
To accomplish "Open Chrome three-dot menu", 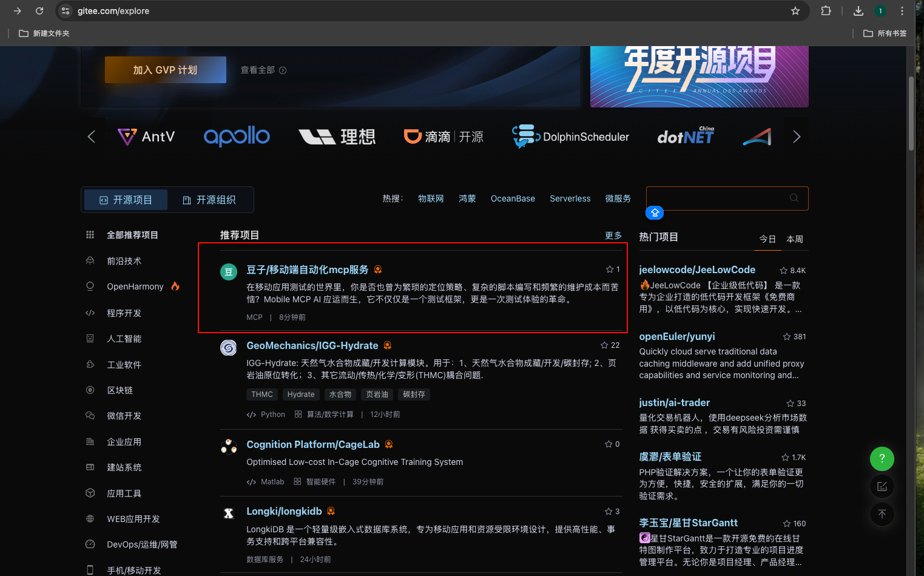I will pos(902,11).
